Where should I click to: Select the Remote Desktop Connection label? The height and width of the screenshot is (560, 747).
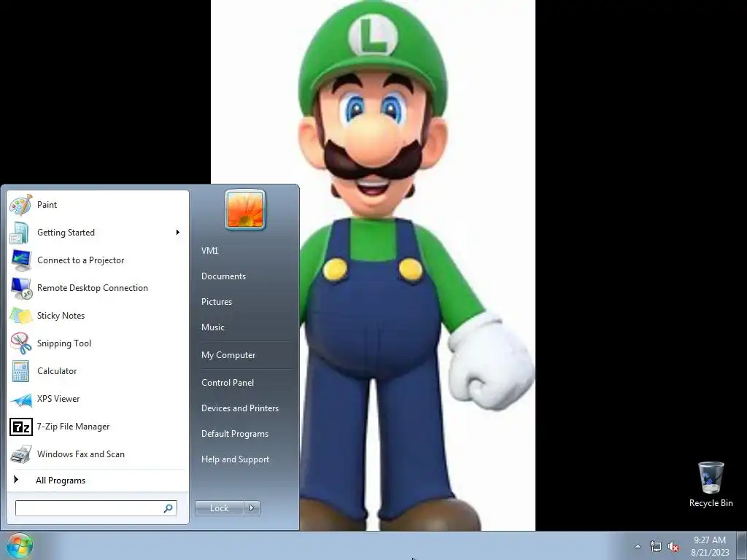pos(93,288)
